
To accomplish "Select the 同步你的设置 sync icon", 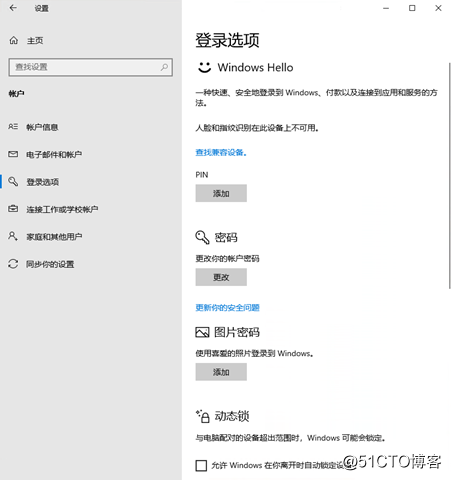I will click(x=13, y=264).
